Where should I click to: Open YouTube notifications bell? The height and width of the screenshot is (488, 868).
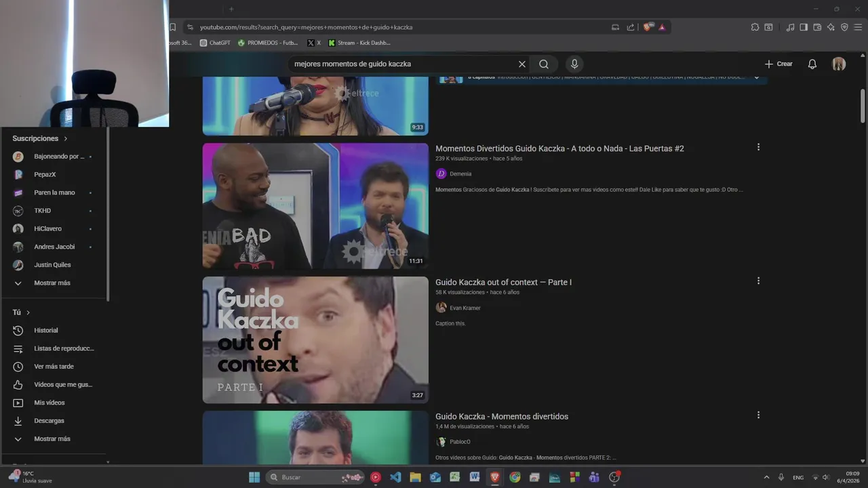point(812,64)
